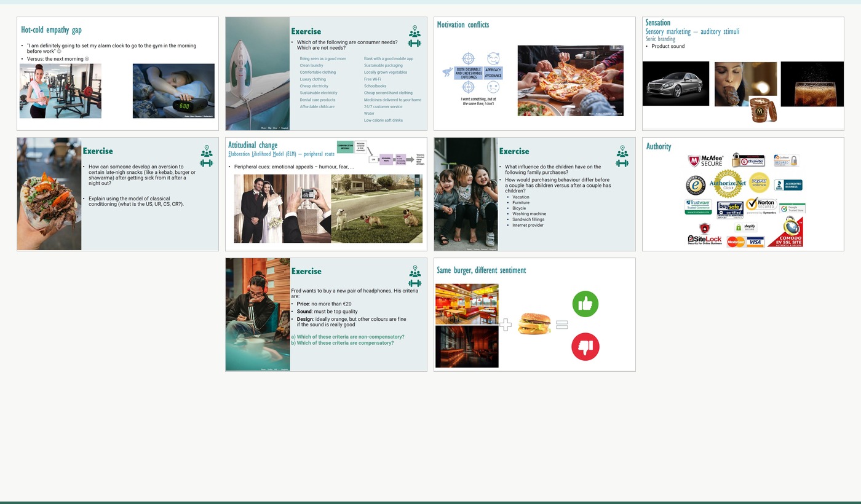Click the red thumbs-down icon

585,346
